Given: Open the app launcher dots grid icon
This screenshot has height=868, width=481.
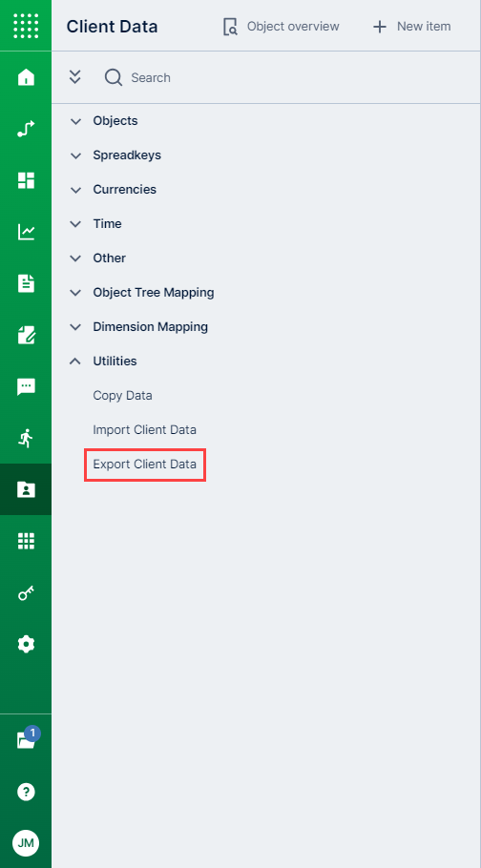Looking at the screenshot, I should [x=26, y=26].
